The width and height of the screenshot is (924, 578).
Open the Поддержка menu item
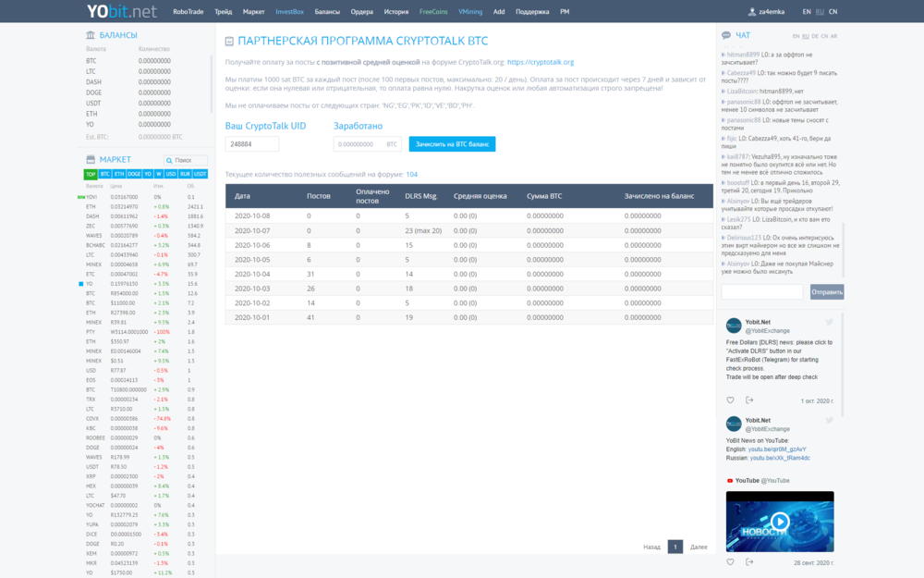click(532, 12)
